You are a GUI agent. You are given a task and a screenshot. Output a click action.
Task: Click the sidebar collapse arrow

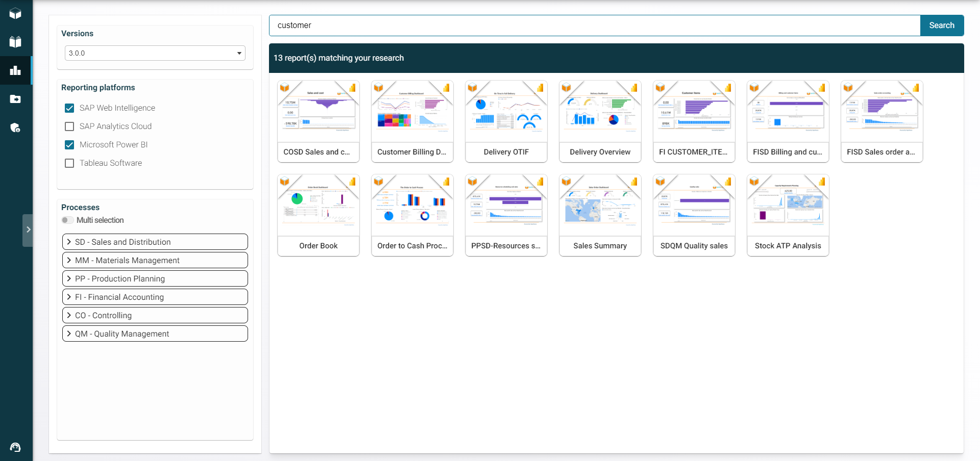click(x=28, y=230)
